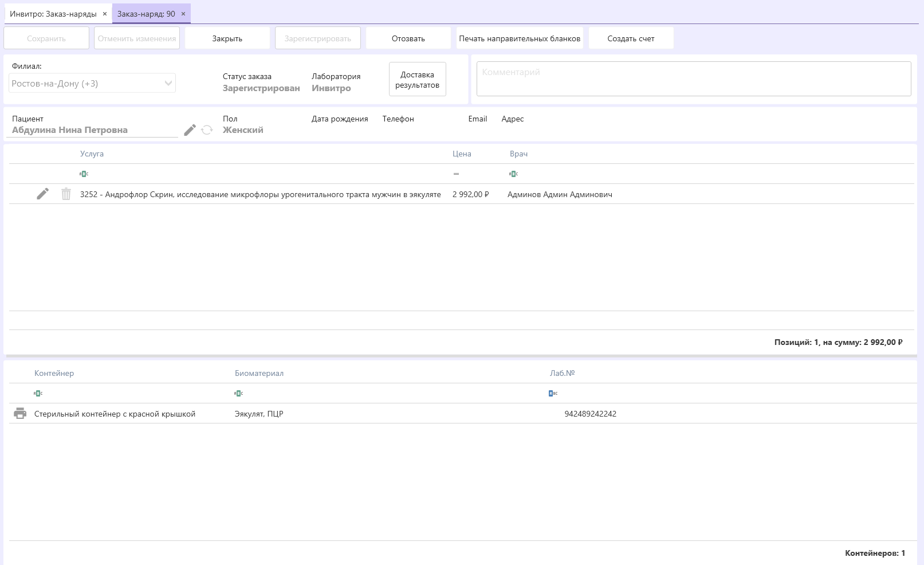This screenshot has width=924, height=565.
Task: Edit service 3252 row with pencil icon
Action: click(x=42, y=194)
